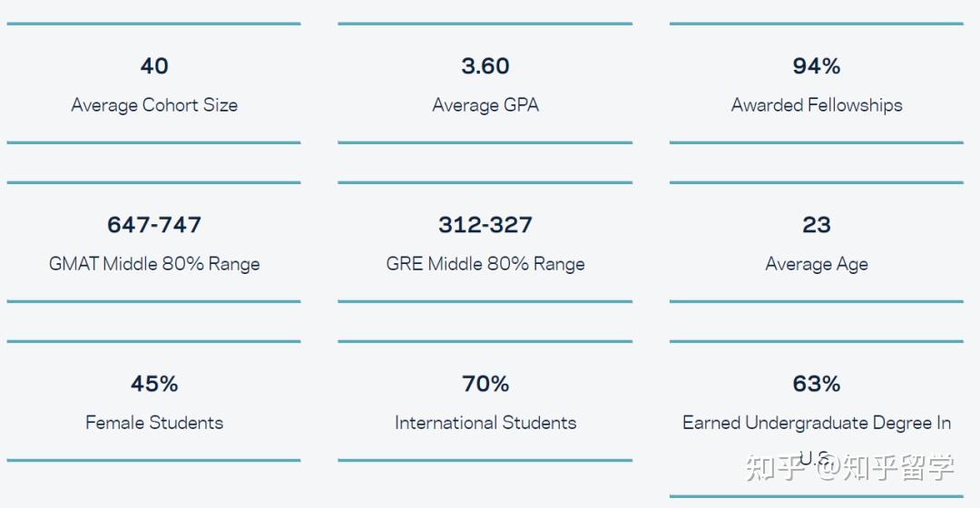Select the Average Age label
The height and width of the screenshot is (508, 980).
817,264
